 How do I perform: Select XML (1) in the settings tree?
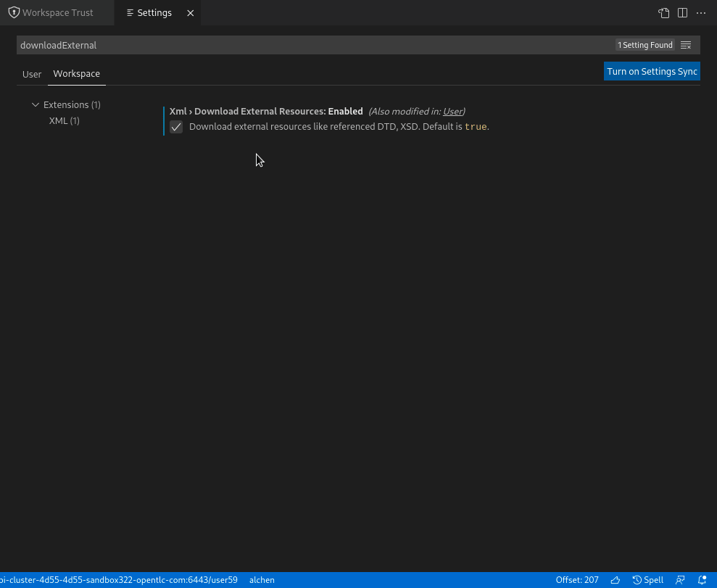(x=64, y=121)
